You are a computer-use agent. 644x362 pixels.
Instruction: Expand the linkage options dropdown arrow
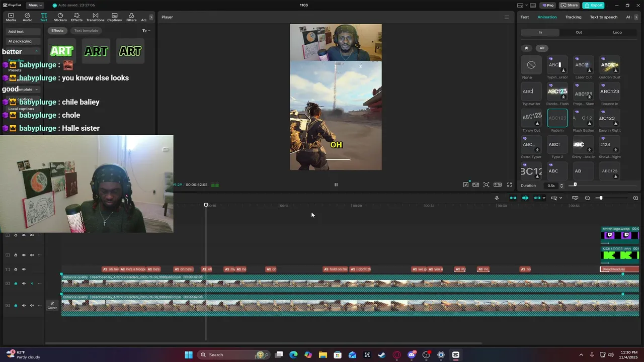pos(544,198)
